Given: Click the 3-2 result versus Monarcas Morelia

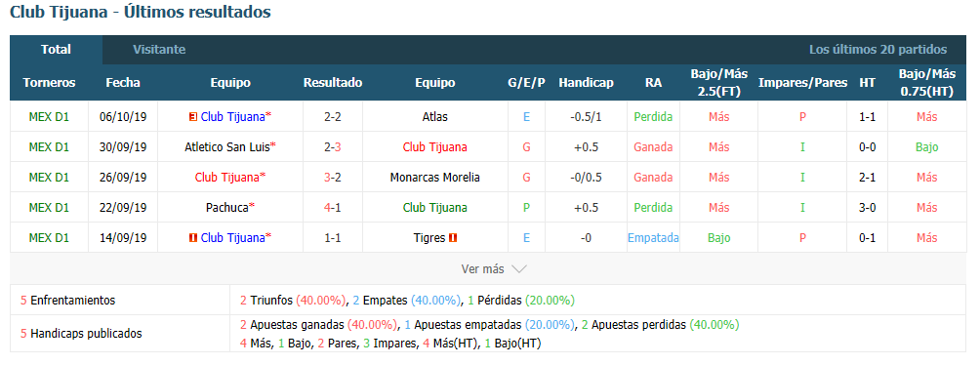Looking at the screenshot, I should [333, 177].
